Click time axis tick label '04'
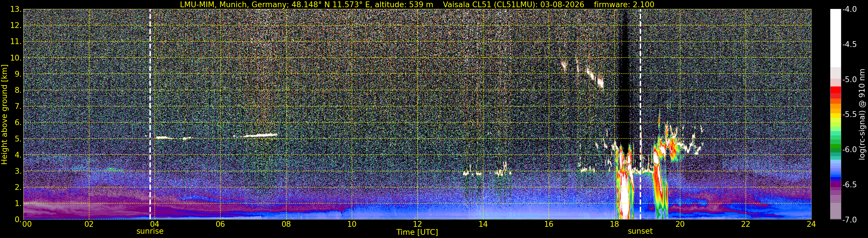The image size is (868, 238). pyautogui.click(x=154, y=224)
